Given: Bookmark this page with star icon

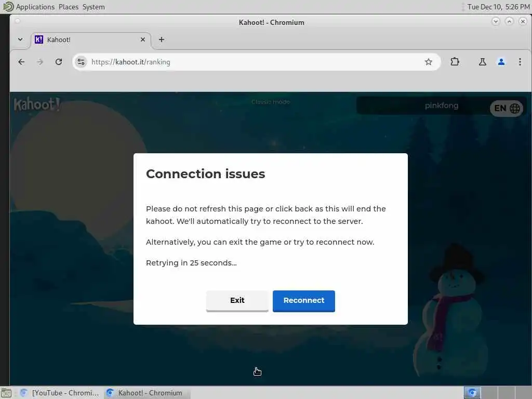Looking at the screenshot, I should coord(429,62).
